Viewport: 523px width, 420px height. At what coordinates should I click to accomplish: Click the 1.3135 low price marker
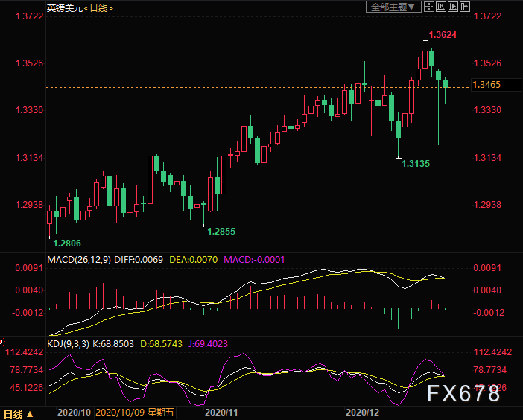(x=415, y=162)
